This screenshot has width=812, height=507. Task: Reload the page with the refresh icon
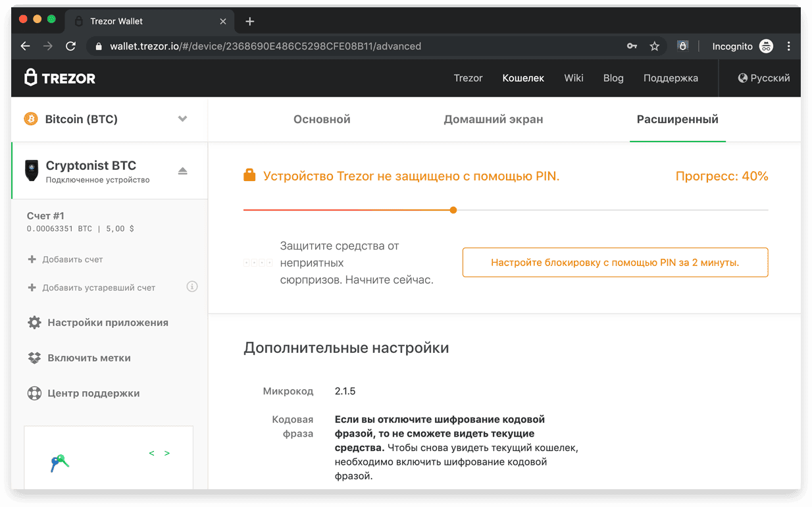tap(71, 46)
